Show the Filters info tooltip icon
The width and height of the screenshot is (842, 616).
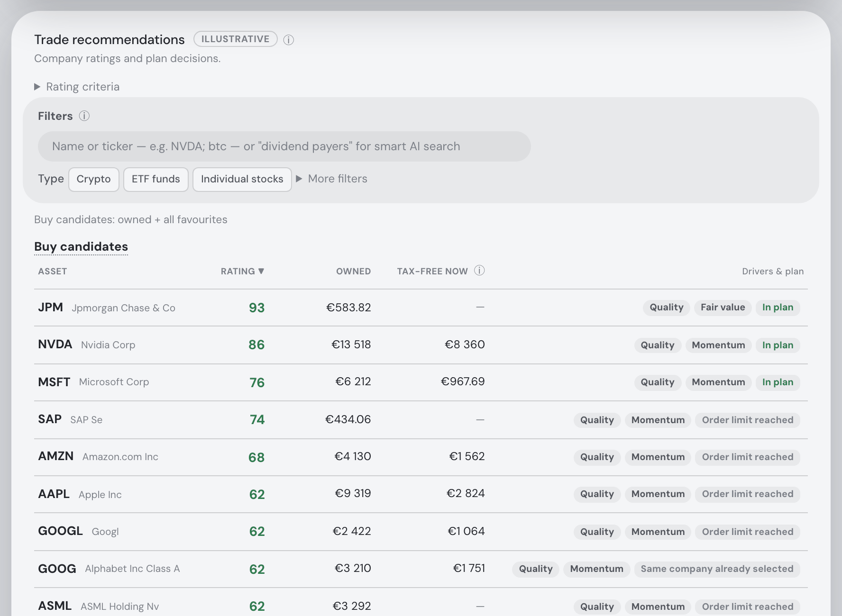point(84,116)
